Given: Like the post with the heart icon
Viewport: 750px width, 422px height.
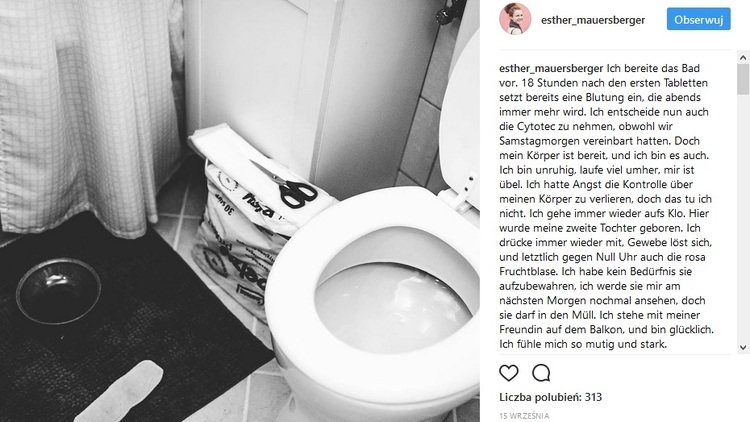Looking at the screenshot, I should tap(508, 373).
